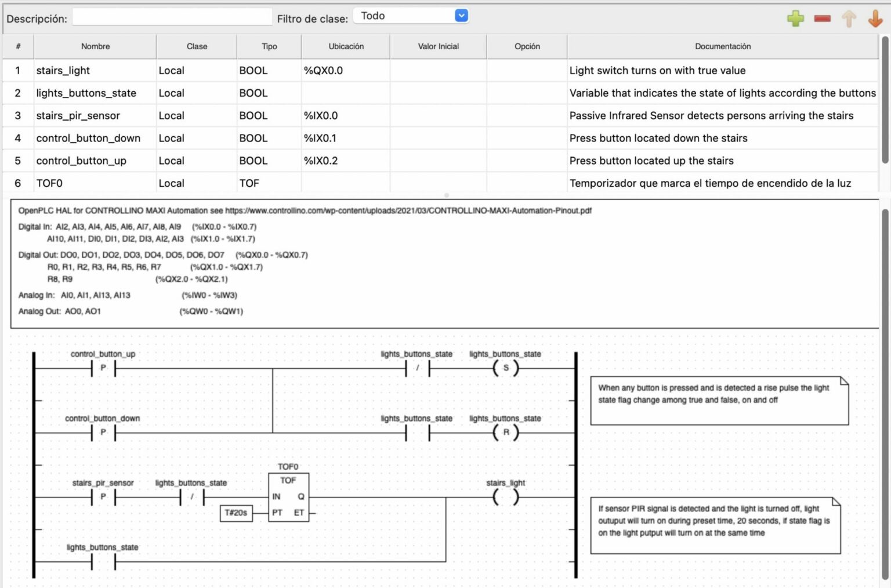The image size is (891, 588).
Task: Select the TOF0 timer function block
Action: click(288, 496)
